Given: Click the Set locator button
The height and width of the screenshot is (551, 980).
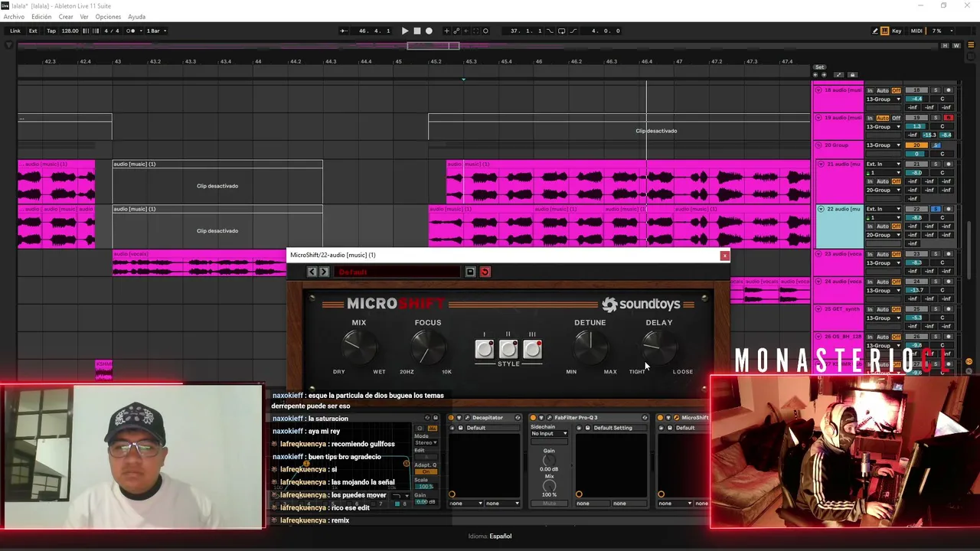Looking at the screenshot, I should [819, 67].
